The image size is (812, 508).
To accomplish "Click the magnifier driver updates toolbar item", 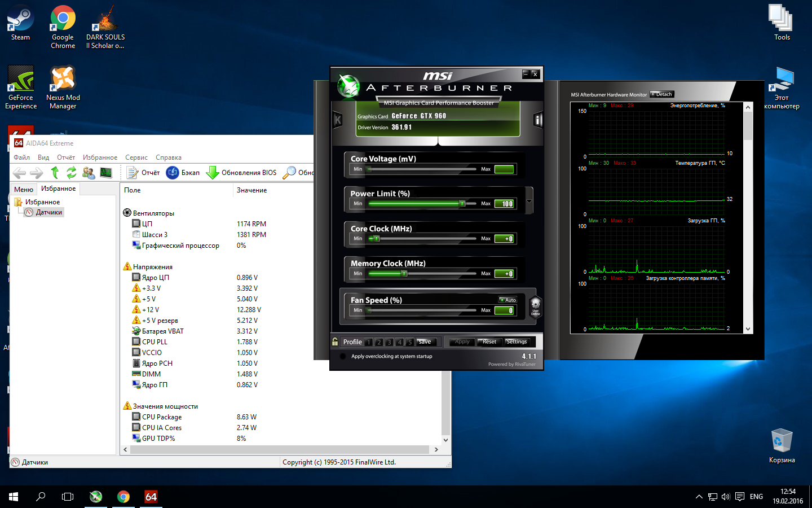I will pos(298,173).
